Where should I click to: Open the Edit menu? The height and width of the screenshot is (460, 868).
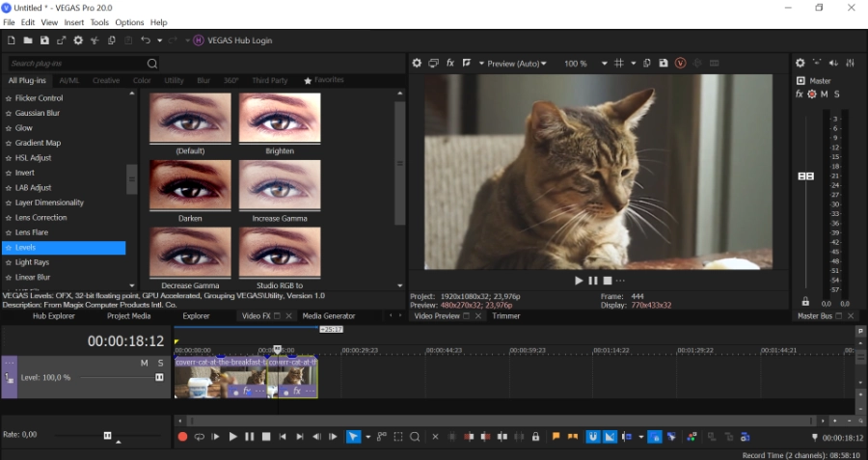(x=28, y=22)
